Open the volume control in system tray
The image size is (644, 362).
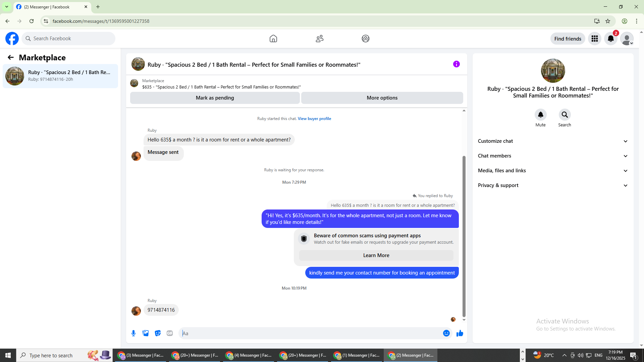tap(581, 355)
